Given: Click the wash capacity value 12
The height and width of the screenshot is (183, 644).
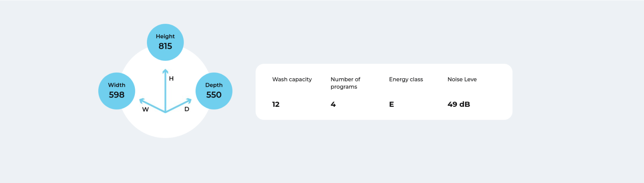Looking at the screenshot, I should [x=276, y=104].
